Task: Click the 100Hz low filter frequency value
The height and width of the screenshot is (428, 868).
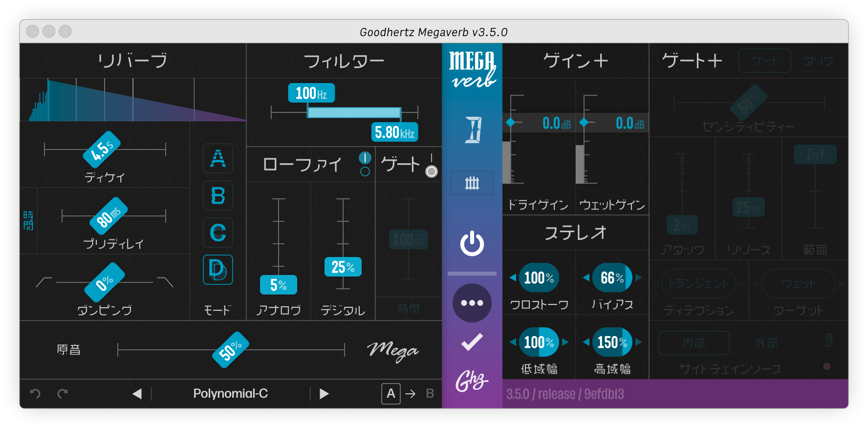Action: (311, 93)
